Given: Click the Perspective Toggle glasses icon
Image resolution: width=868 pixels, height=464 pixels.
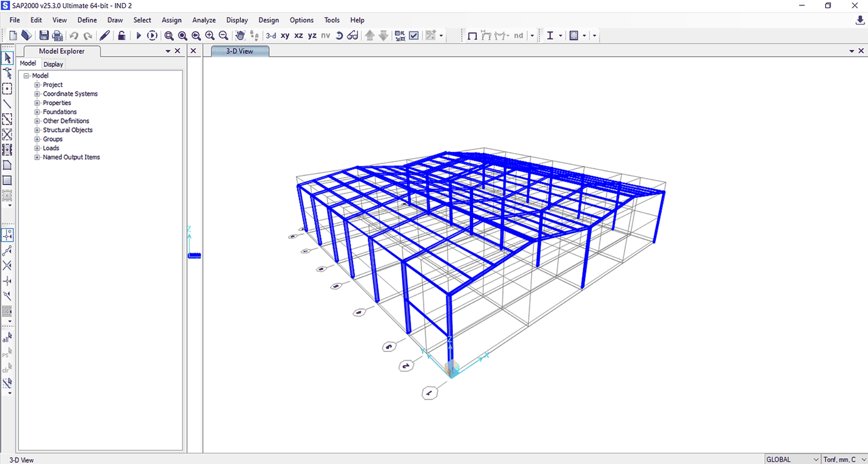Looking at the screenshot, I should tap(353, 35).
